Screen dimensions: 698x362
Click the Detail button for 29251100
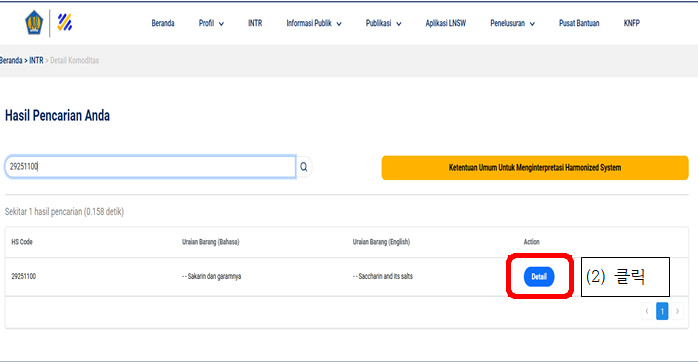pyautogui.click(x=539, y=277)
